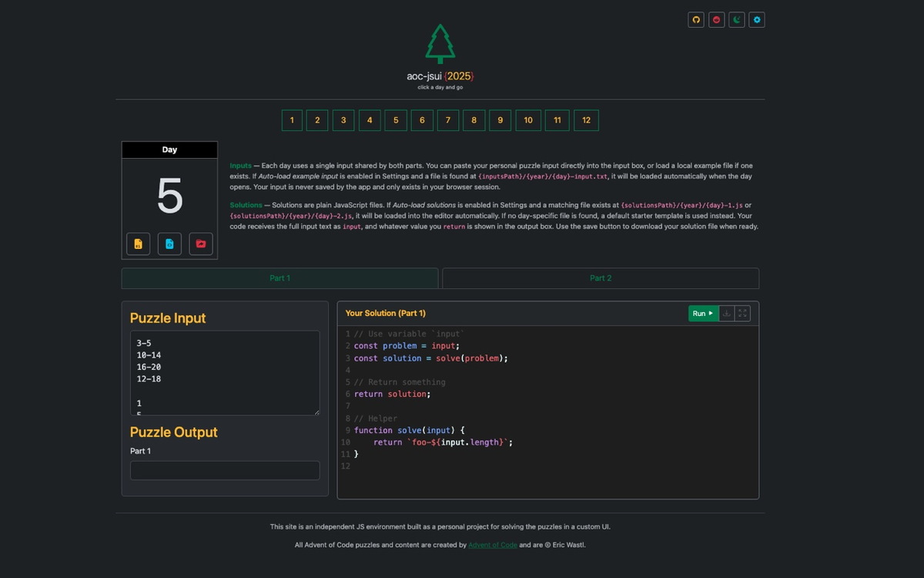This screenshot has width=924, height=578.
Task: Switch to the Part 2 tab
Action: 601,277
